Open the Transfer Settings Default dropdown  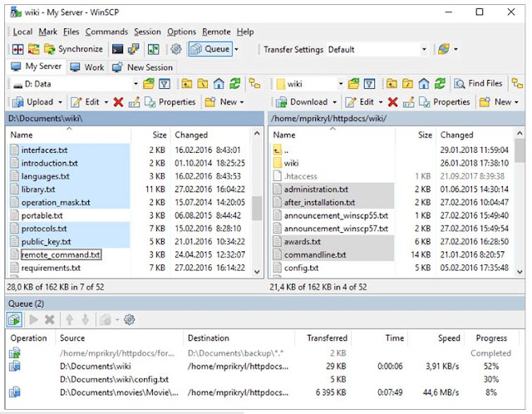(424, 50)
